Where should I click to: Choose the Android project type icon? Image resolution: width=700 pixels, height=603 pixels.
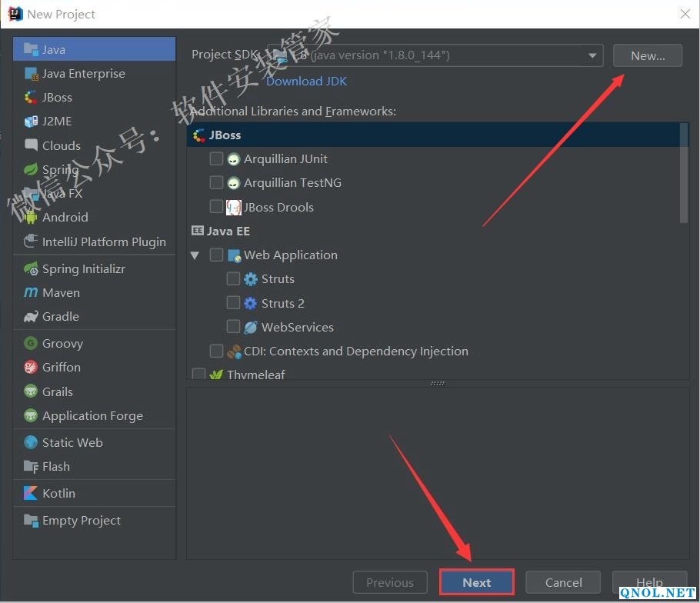click(x=31, y=218)
